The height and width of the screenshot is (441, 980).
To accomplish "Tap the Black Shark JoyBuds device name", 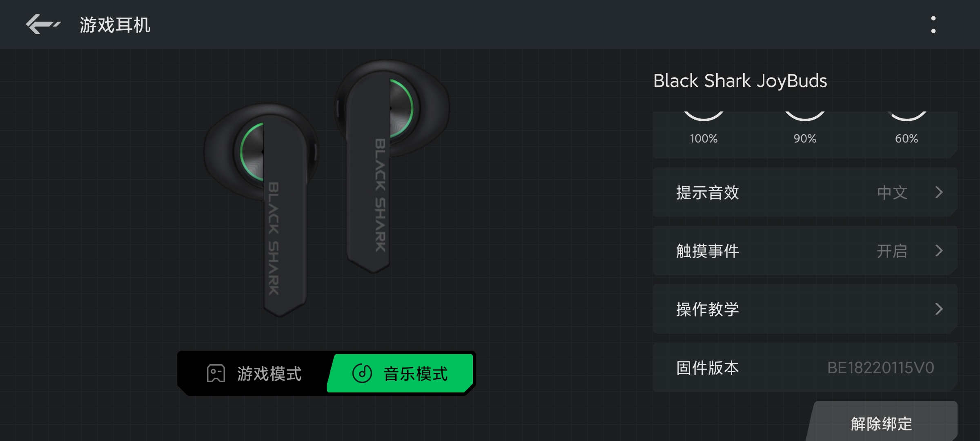I will point(740,81).
